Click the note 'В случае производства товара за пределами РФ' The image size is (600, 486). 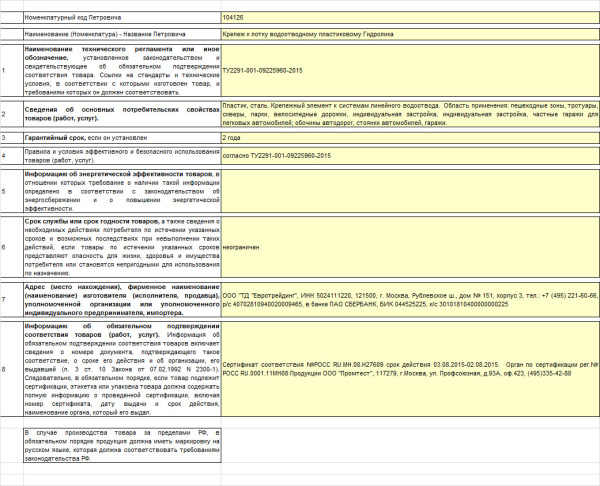click(x=120, y=446)
